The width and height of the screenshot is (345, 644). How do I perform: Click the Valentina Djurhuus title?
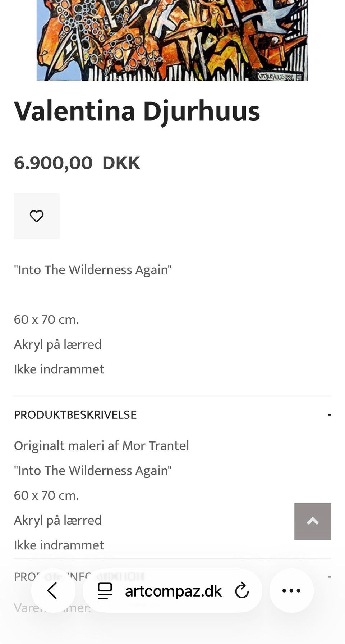coord(137,111)
